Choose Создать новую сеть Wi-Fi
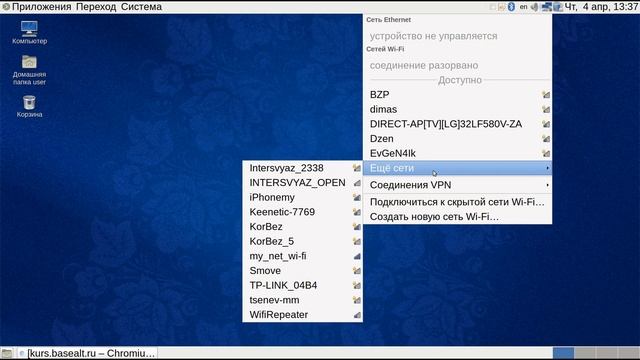 point(458,217)
